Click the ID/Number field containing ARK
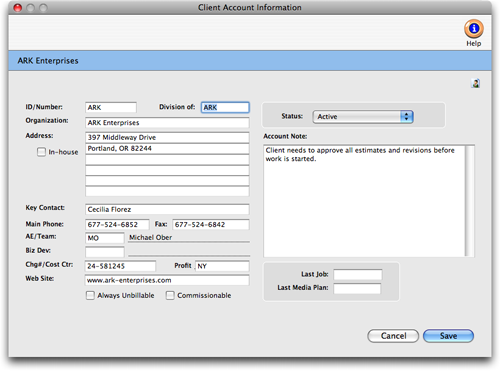The image size is (500, 371). click(x=111, y=107)
